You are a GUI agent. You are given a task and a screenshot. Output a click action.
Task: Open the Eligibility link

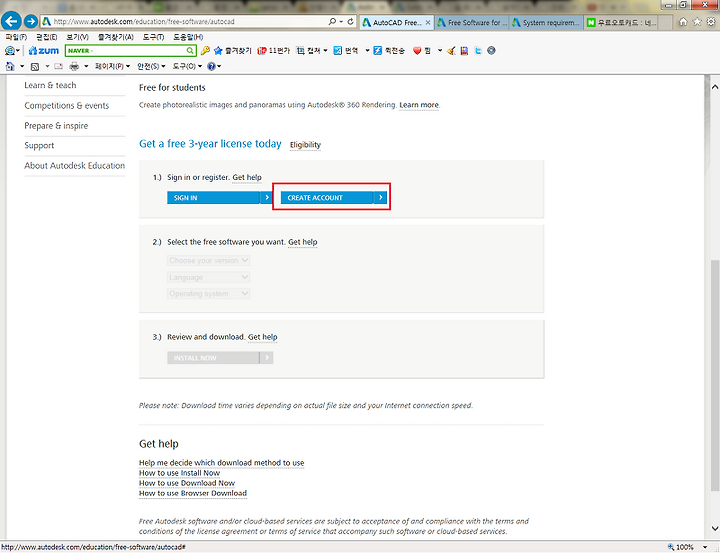tap(305, 145)
